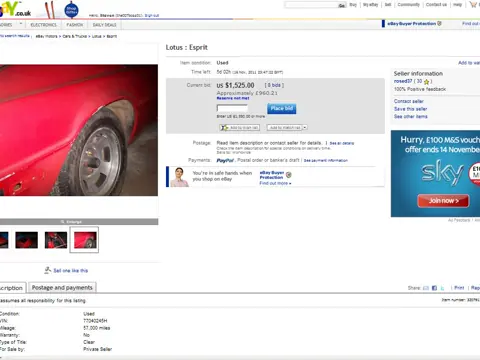Image resolution: width=480 pixels, height=360 pixels.
Task: Open the Add to watch list dropdown arrow
Action: [x=305, y=128]
